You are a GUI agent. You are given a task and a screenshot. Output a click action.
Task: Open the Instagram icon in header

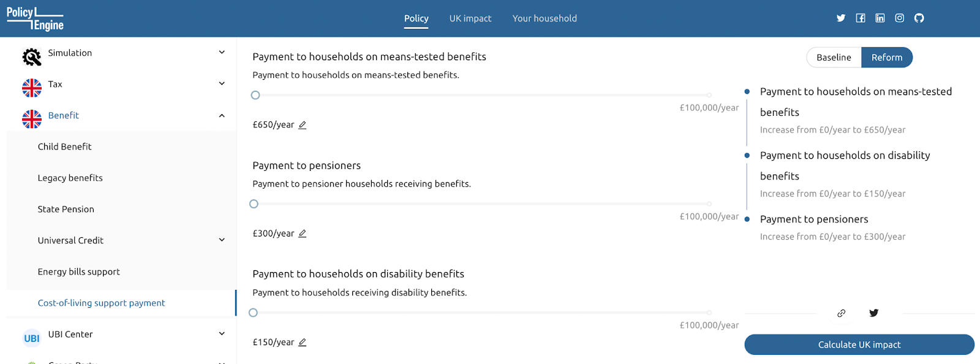click(900, 18)
